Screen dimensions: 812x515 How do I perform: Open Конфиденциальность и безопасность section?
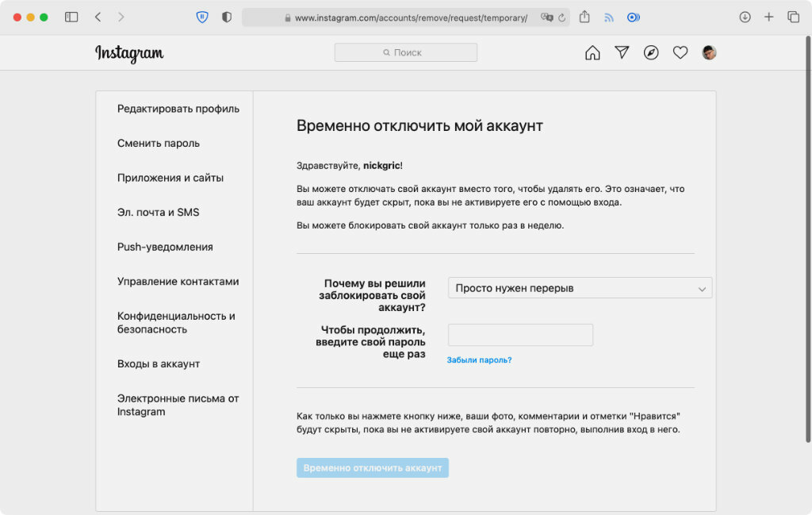coord(176,322)
